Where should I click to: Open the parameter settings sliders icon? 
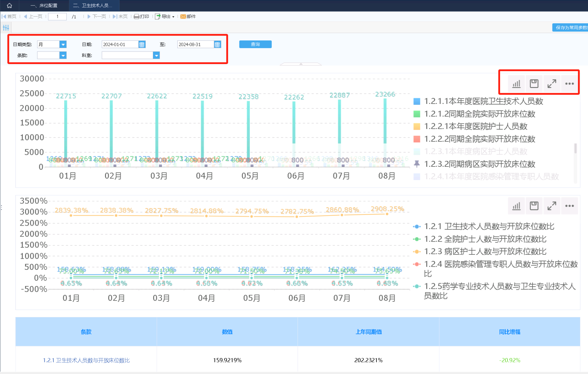coord(6,28)
